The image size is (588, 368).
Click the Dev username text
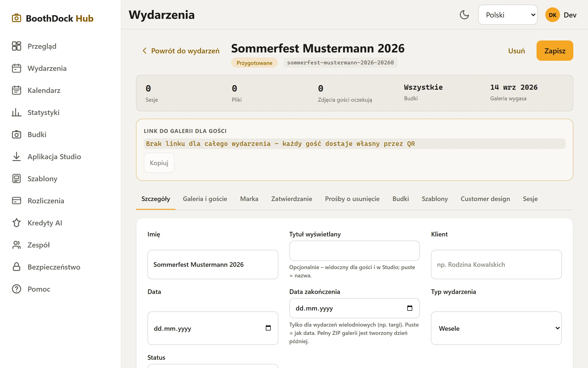coord(570,15)
